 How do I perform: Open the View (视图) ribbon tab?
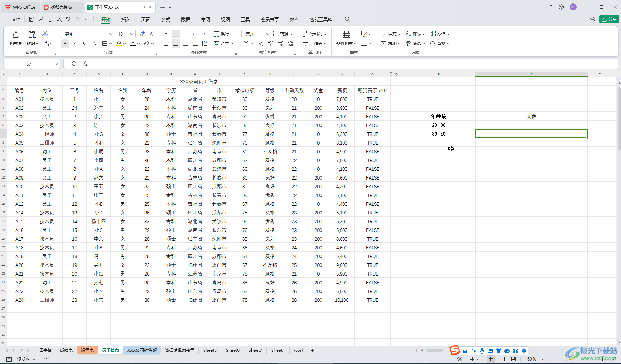pyautogui.click(x=226, y=20)
